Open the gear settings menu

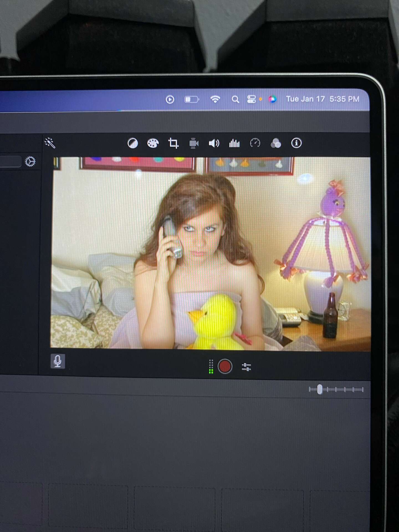click(x=30, y=161)
